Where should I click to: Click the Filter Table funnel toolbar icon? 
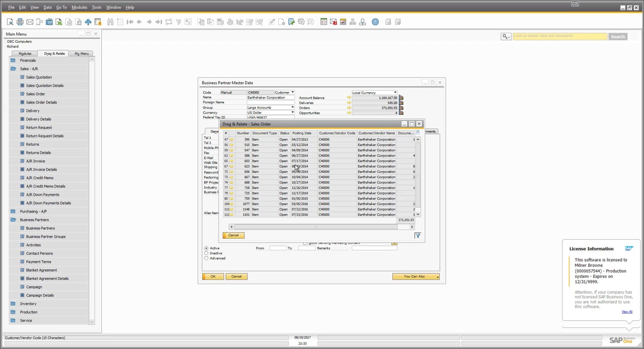click(x=179, y=22)
